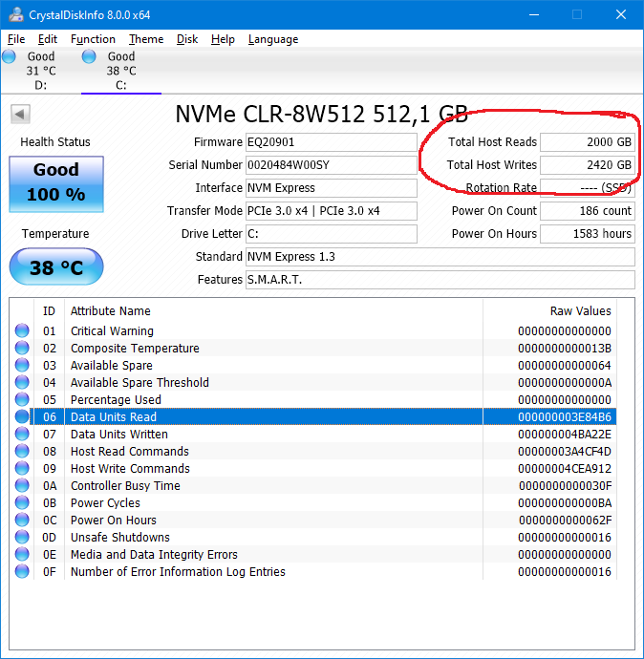Click the previous disk arrow icon
Image resolution: width=644 pixels, height=659 pixels.
(x=20, y=115)
